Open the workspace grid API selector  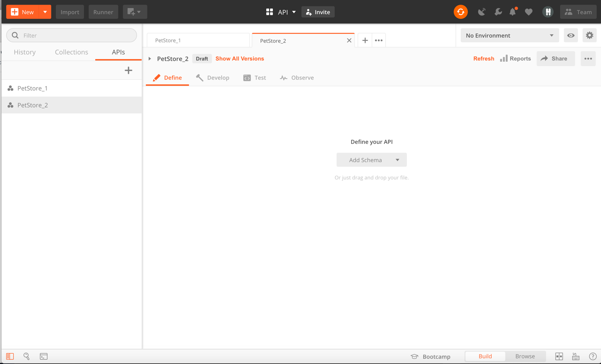click(x=281, y=12)
